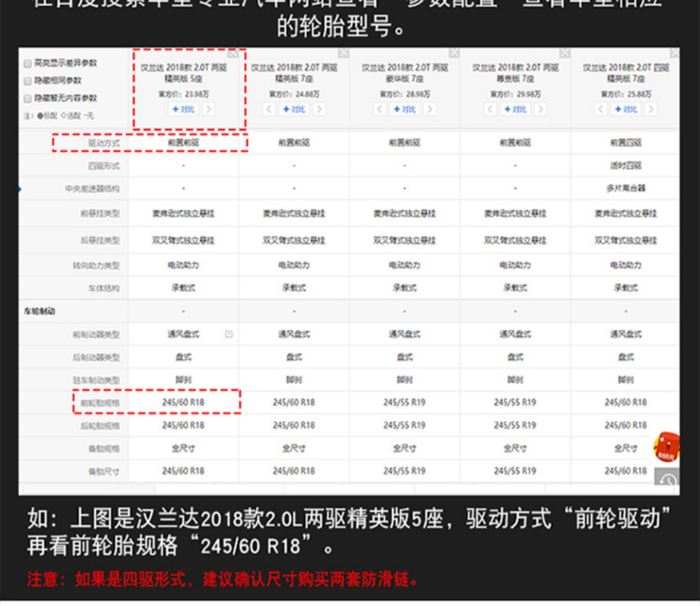The height and width of the screenshot is (606, 700).
Task: Click the 前置四驱 drive type cell
Action: click(x=626, y=143)
